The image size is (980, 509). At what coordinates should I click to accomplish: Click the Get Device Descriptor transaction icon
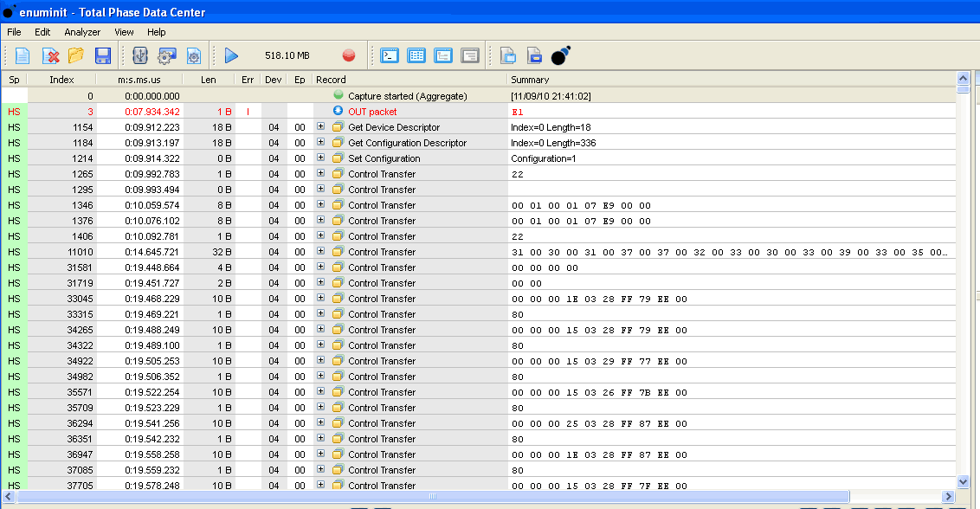(x=338, y=126)
